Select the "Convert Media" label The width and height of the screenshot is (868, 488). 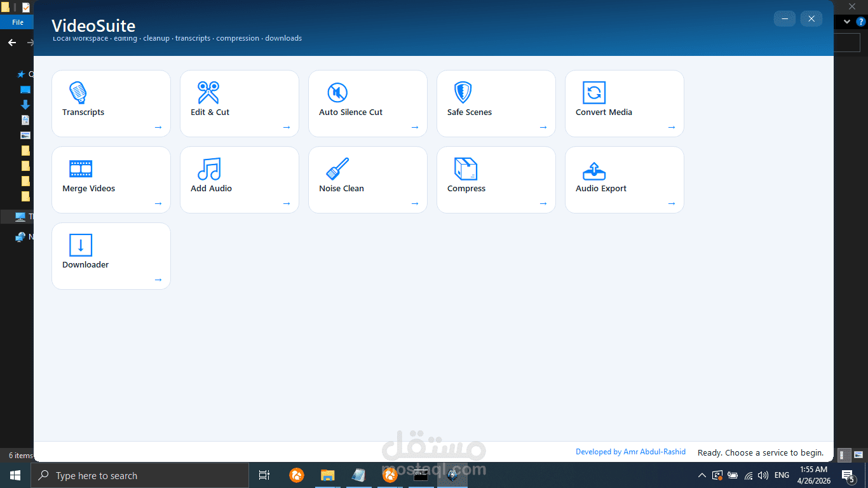point(604,112)
